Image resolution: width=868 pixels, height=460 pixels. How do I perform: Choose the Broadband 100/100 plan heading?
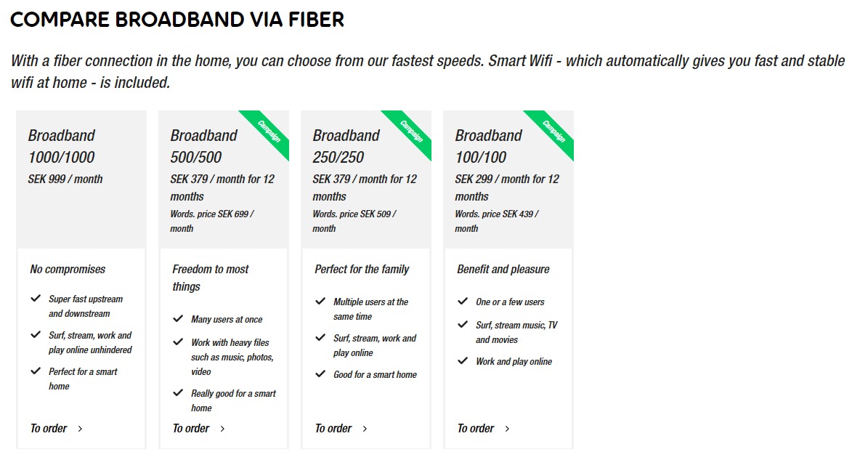[x=489, y=146]
